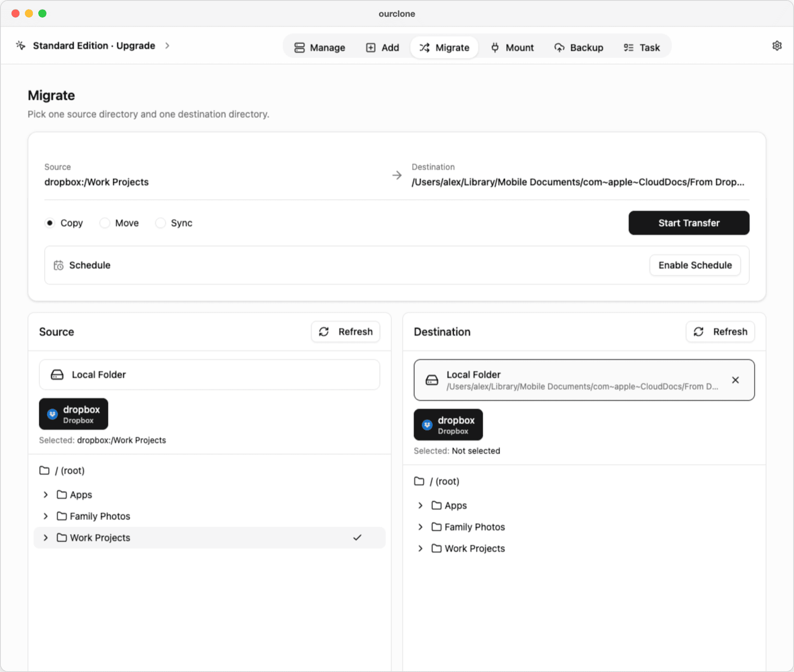Expand Work Projects in Destination tree
794x672 pixels.
click(421, 548)
